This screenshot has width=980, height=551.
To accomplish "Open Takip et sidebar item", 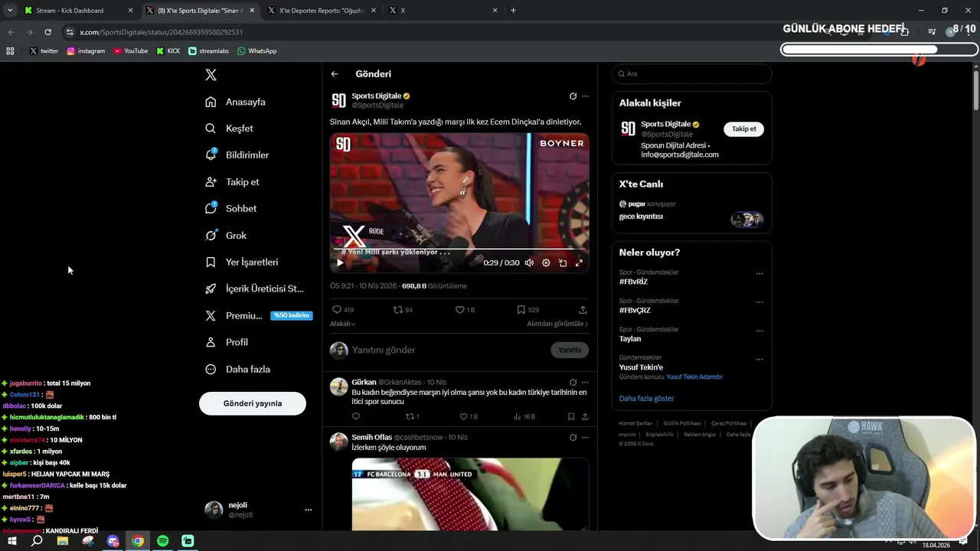I will click(232, 182).
